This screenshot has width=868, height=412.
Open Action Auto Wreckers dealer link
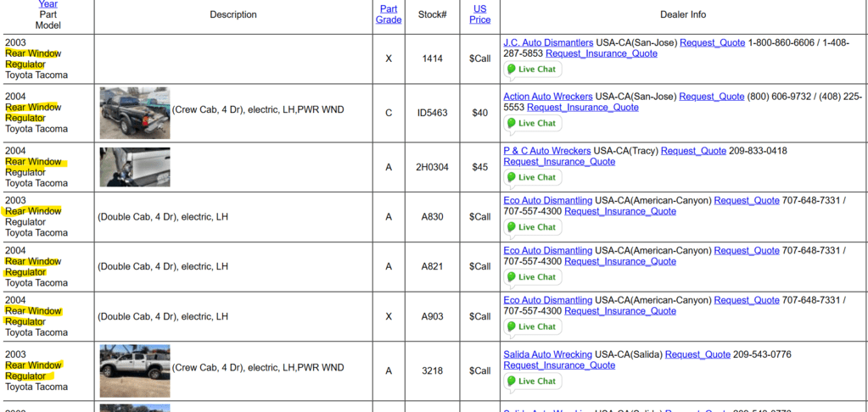(547, 97)
